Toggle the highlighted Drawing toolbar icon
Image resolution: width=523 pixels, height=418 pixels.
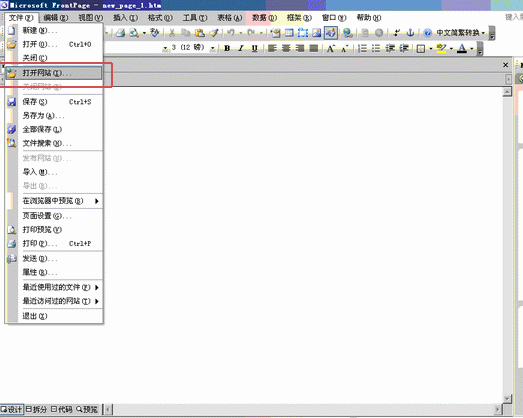coord(331,33)
